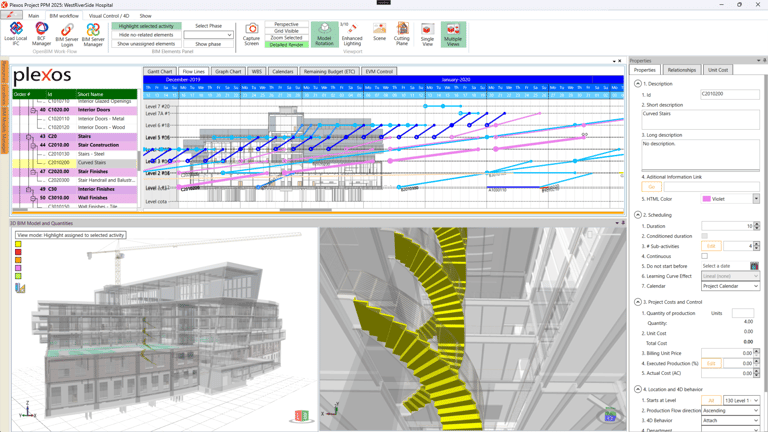768x432 pixels.
Task: Toggle Perspective view mode
Action: tap(287, 24)
